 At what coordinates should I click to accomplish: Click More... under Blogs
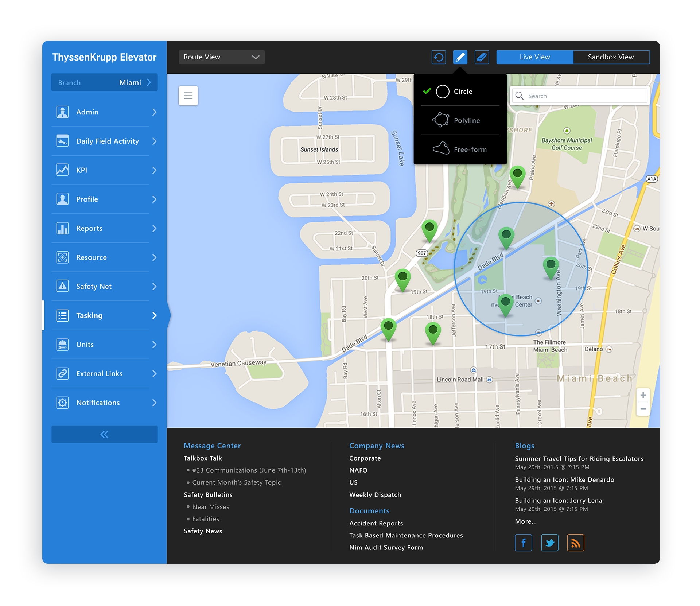[526, 521]
